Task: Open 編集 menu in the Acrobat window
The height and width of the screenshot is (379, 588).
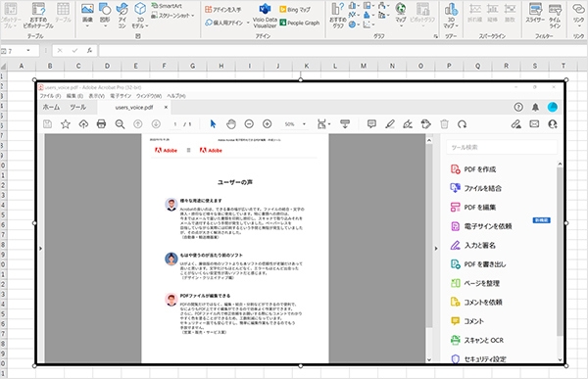Action: tap(74, 96)
